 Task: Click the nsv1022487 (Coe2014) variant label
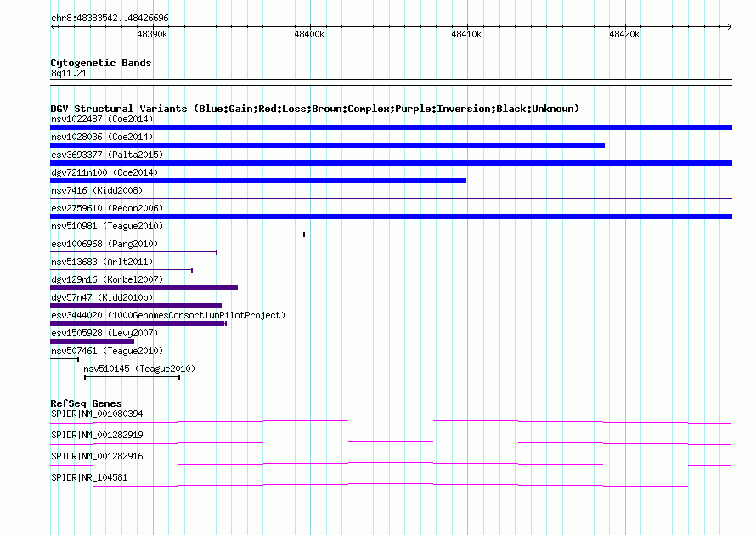[102, 119]
